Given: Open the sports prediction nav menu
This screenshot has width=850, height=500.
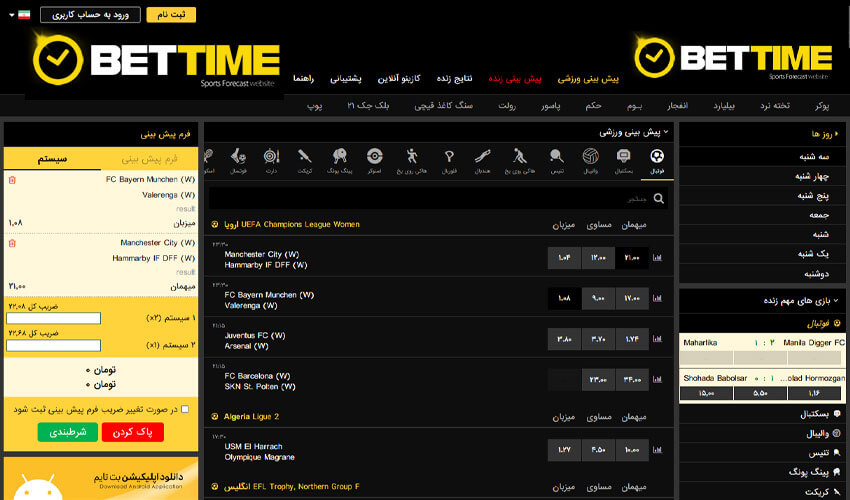Looking at the screenshot, I should point(588,79).
